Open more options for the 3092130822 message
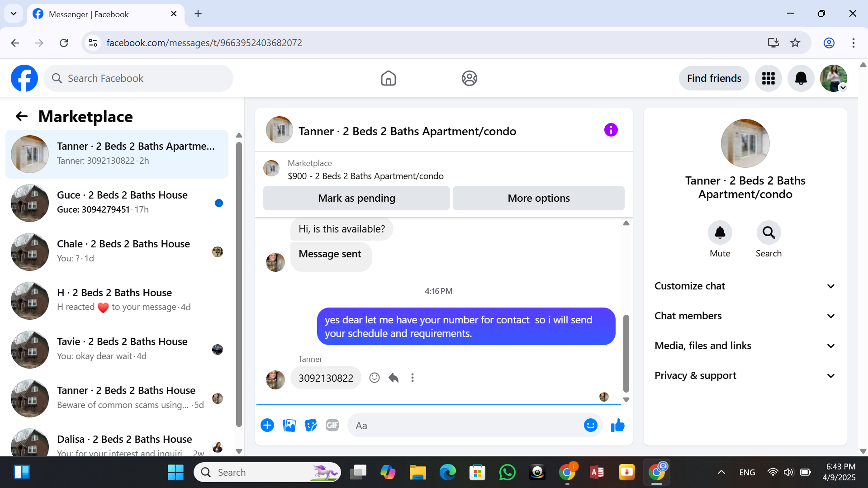 412,378
